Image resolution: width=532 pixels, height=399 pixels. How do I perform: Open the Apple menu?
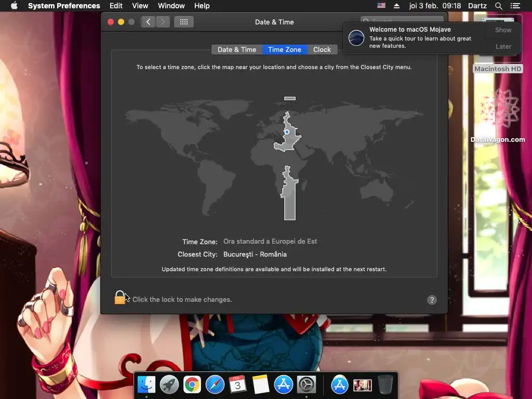[14, 6]
